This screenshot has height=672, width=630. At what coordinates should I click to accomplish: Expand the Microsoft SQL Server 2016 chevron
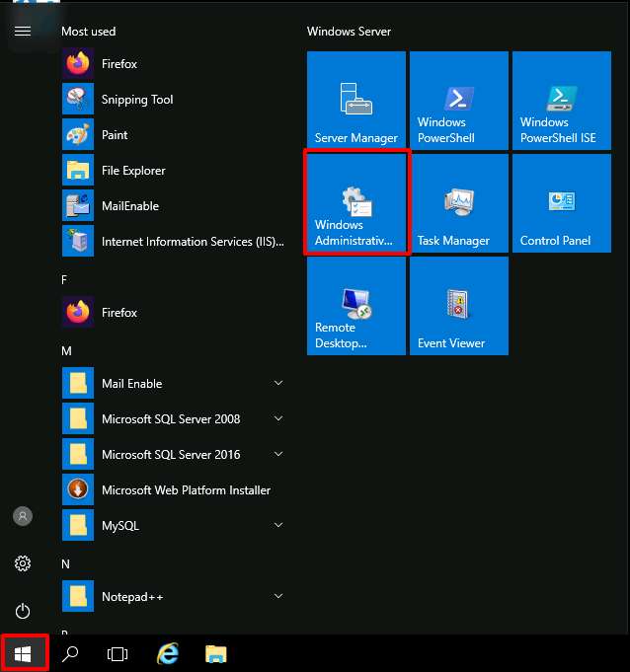(278, 454)
